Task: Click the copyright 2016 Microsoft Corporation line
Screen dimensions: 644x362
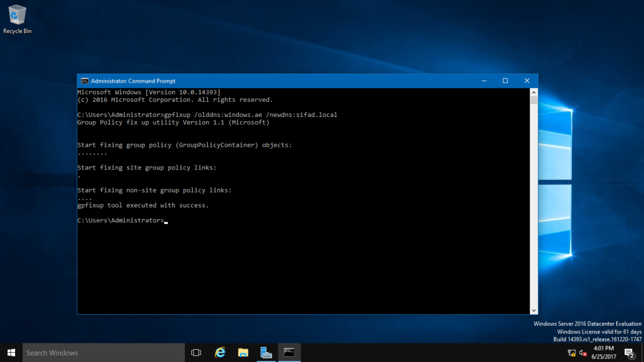Action: [x=175, y=100]
